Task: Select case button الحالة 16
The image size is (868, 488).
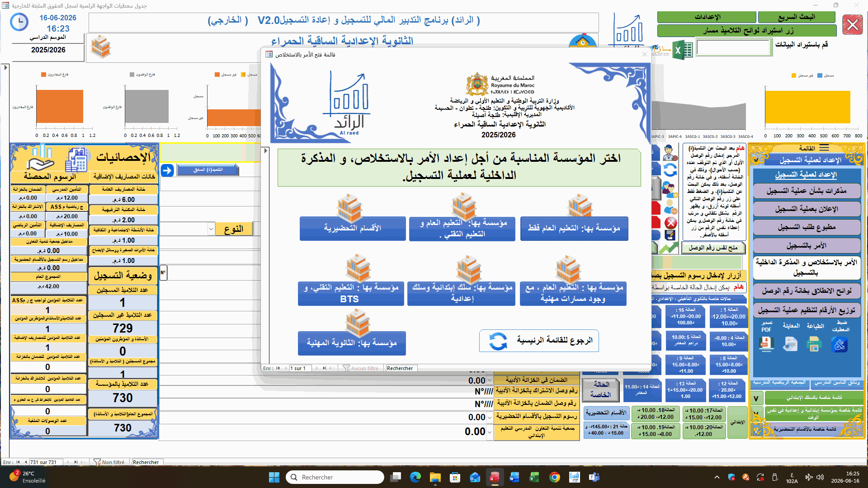Action: click(x=685, y=316)
